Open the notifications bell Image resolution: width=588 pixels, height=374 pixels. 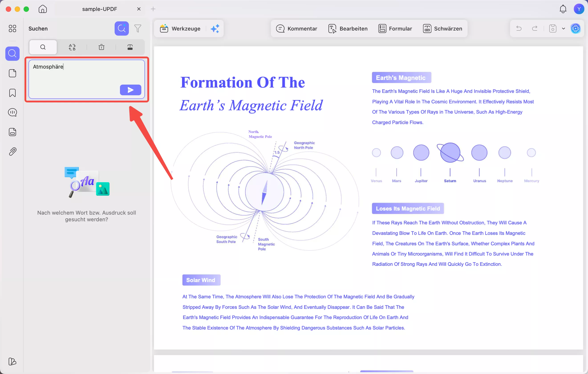pos(563,9)
